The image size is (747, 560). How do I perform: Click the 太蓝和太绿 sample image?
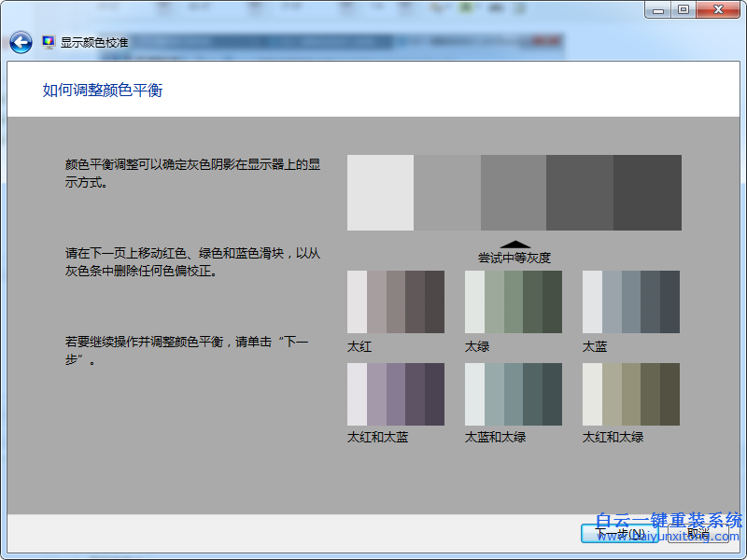click(x=512, y=393)
